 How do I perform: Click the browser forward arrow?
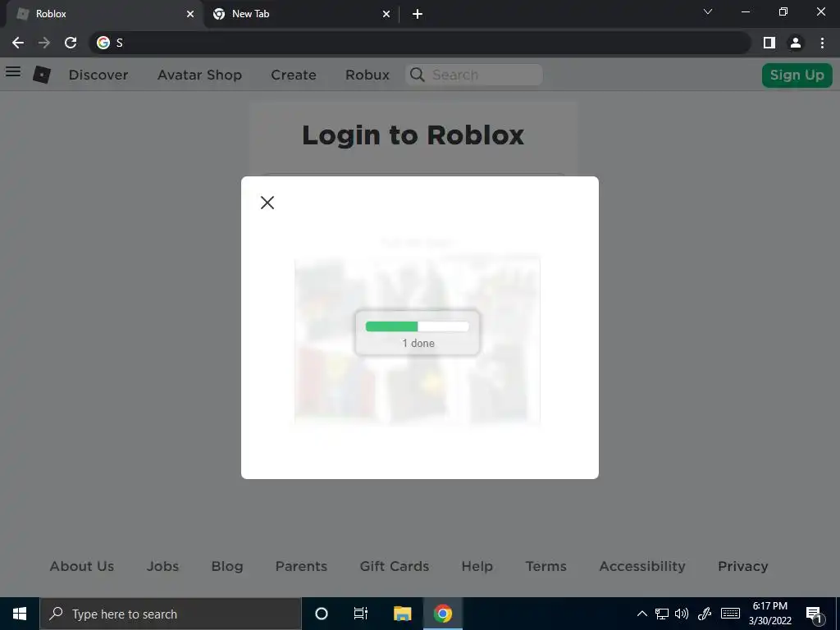point(44,43)
